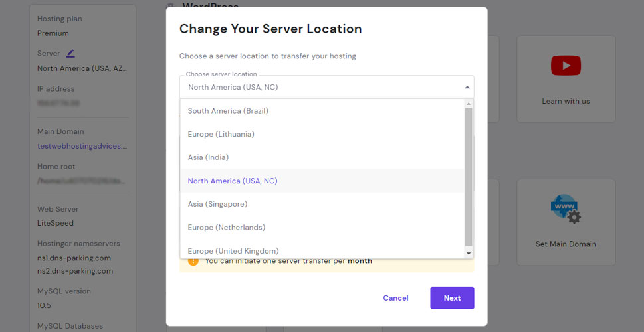Click the MySQL version value 10.5
Viewport: 644px width, 332px height.
tap(44, 305)
